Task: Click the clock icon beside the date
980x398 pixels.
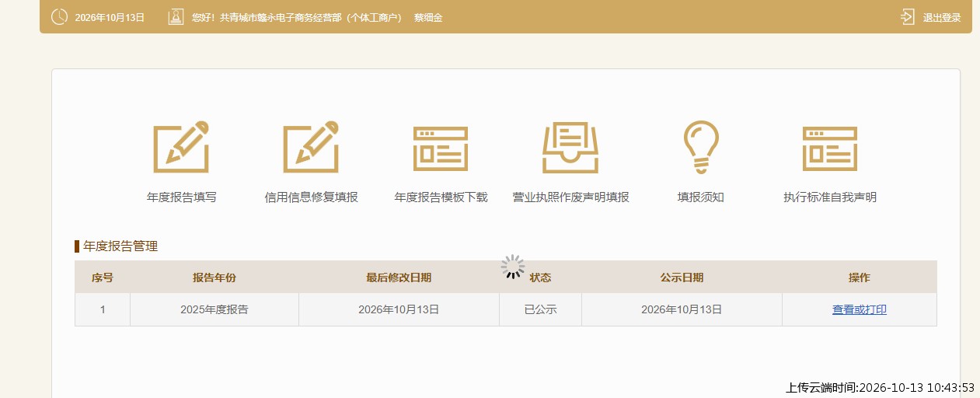Action: pyautogui.click(x=59, y=16)
